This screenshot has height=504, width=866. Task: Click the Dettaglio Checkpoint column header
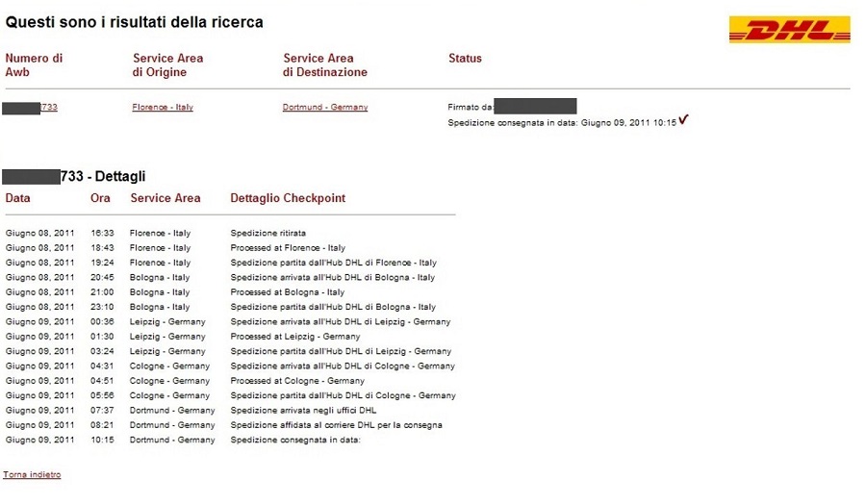[x=288, y=198]
